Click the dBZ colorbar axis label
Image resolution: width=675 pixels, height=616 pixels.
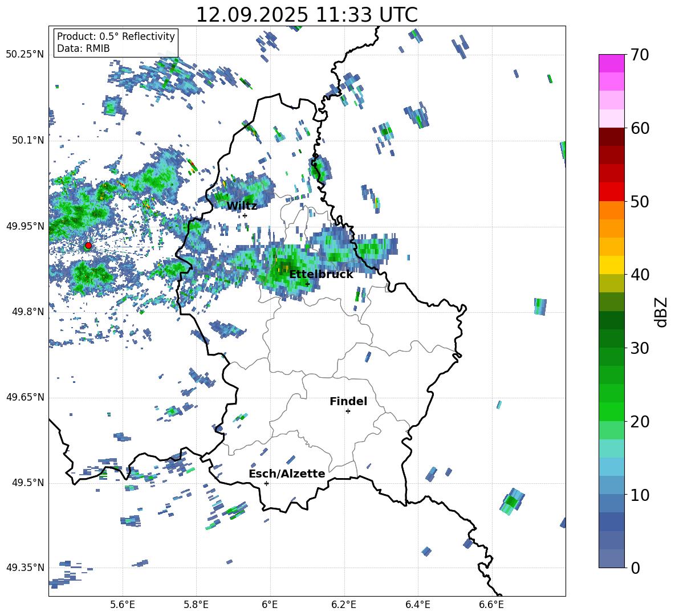click(662, 312)
